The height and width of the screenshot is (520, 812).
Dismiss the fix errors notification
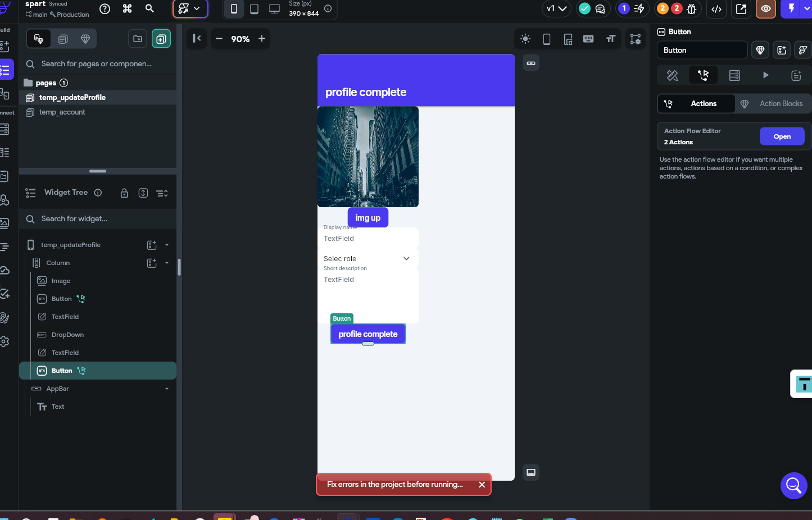coord(482,485)
